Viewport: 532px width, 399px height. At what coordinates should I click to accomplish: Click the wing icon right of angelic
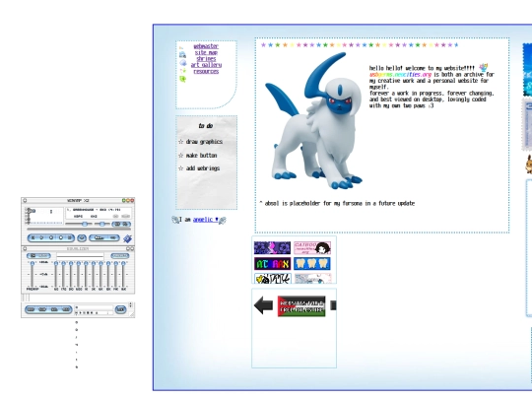coord(223,221)
